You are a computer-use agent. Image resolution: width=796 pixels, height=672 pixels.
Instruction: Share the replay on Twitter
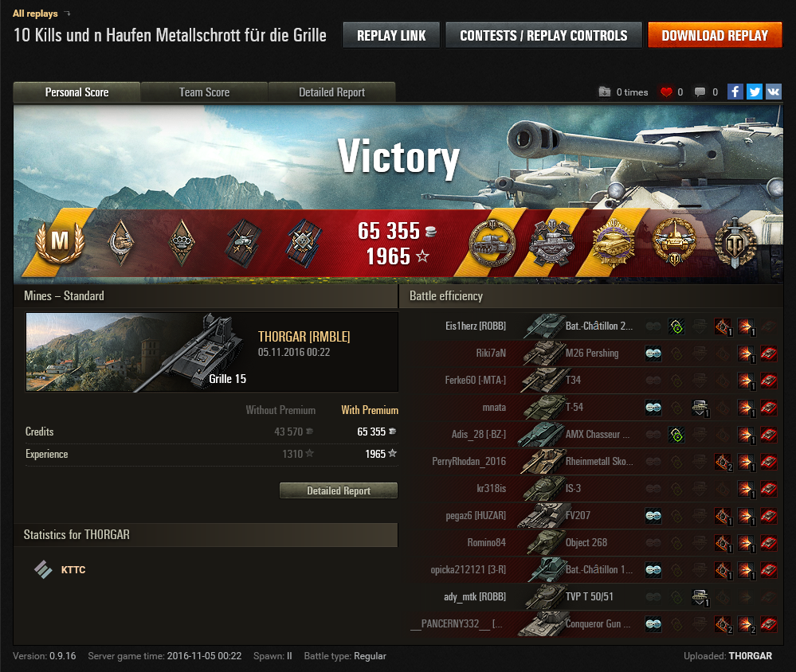tap(755, 92)
